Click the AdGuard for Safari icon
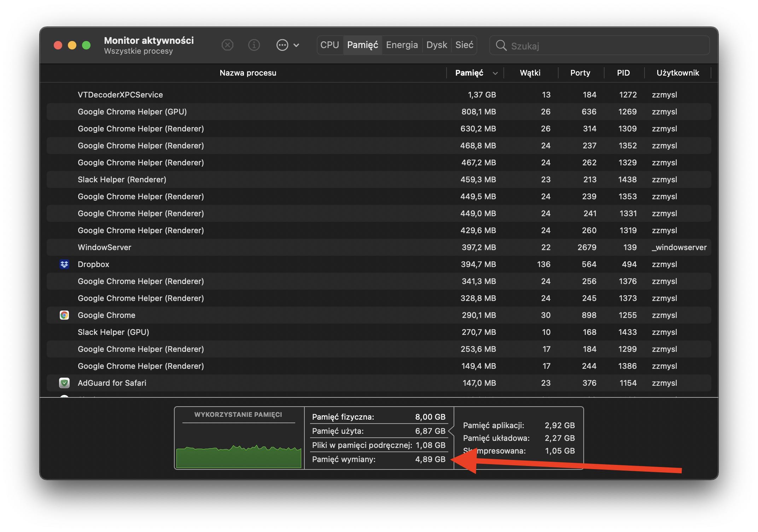 tap(64, 383)
